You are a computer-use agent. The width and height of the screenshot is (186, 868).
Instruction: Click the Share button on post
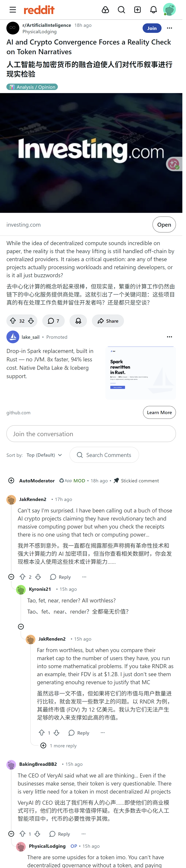[x=108, y=321]
